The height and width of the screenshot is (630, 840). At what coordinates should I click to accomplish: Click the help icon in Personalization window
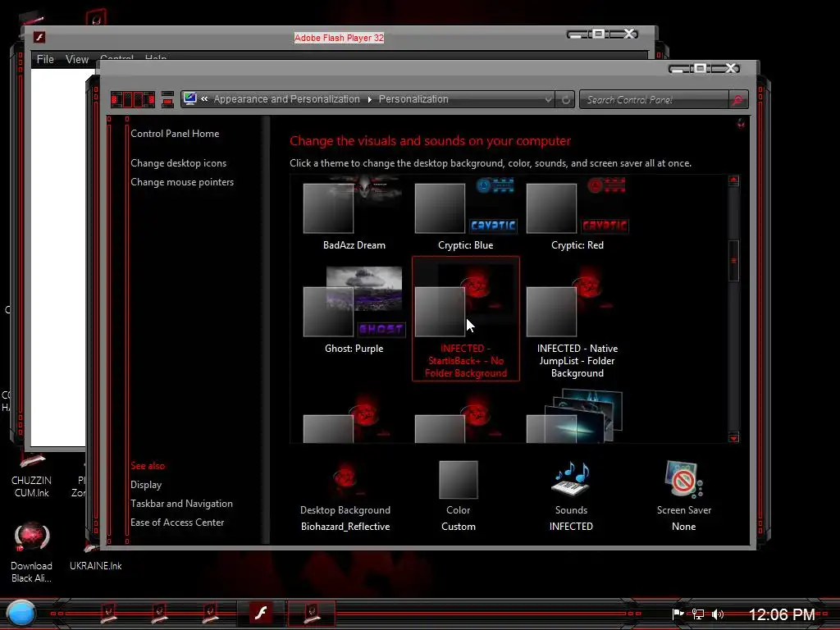741,124
